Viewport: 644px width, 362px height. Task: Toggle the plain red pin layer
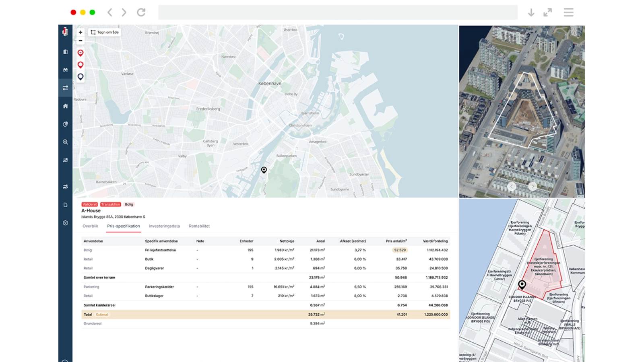pos(80,65)
